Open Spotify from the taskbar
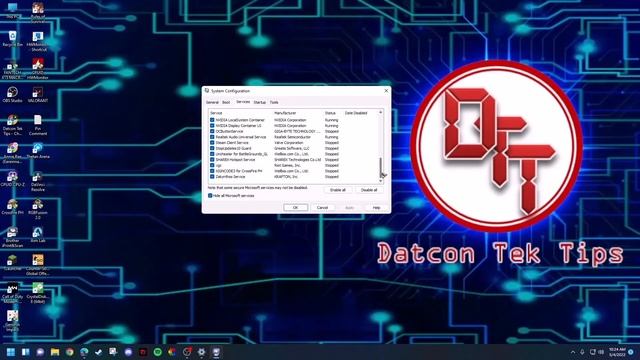Viewport: 640px width, 360px height. 158,352
